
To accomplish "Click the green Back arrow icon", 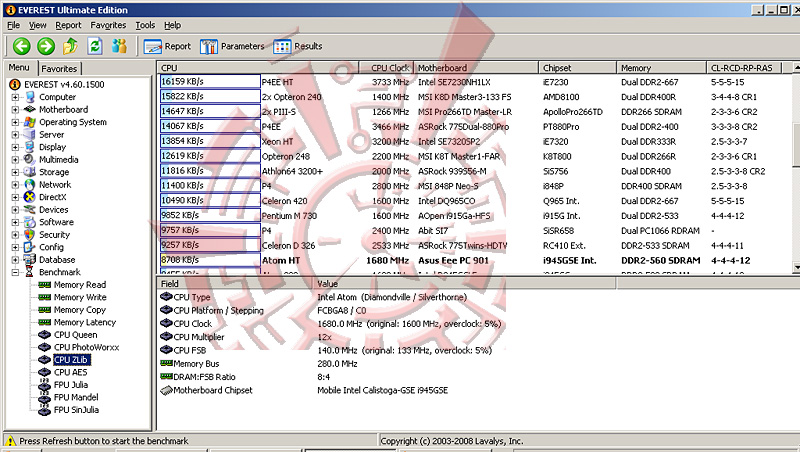I will click(x=21, y=46).
